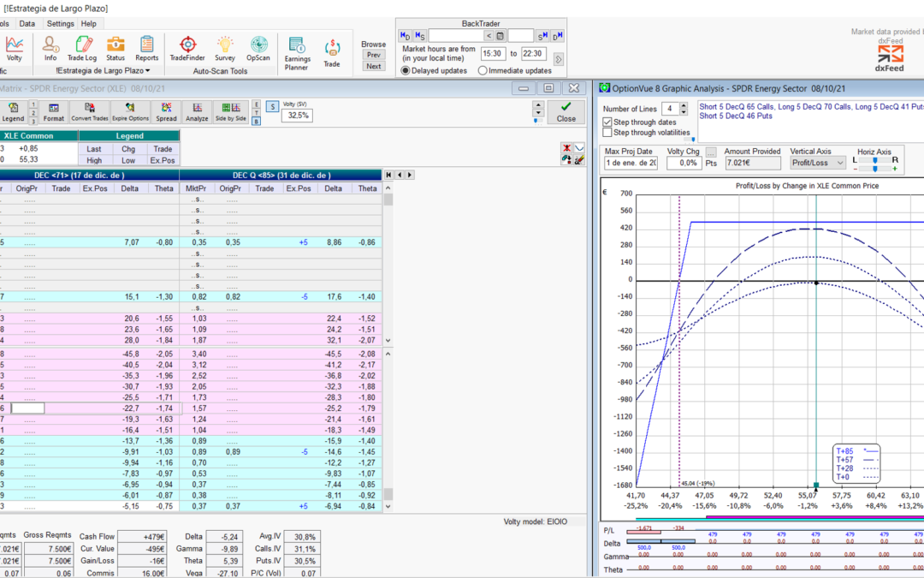Toggle the E mode button in Matrix

(x=257, y=104)
